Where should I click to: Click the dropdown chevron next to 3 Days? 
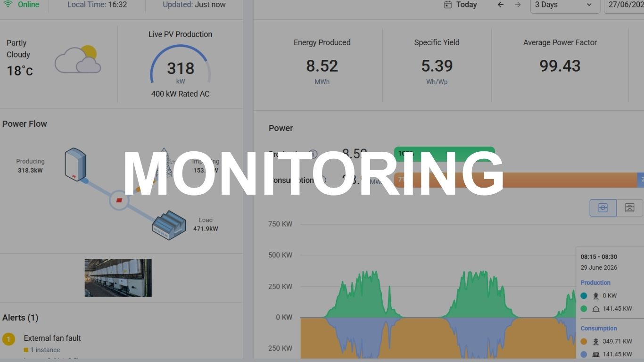[589, 5]
